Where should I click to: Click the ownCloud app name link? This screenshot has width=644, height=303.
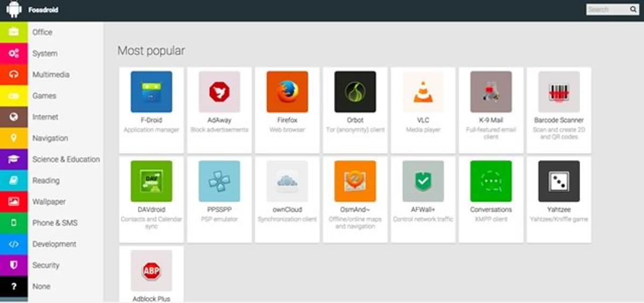[287, 210]
